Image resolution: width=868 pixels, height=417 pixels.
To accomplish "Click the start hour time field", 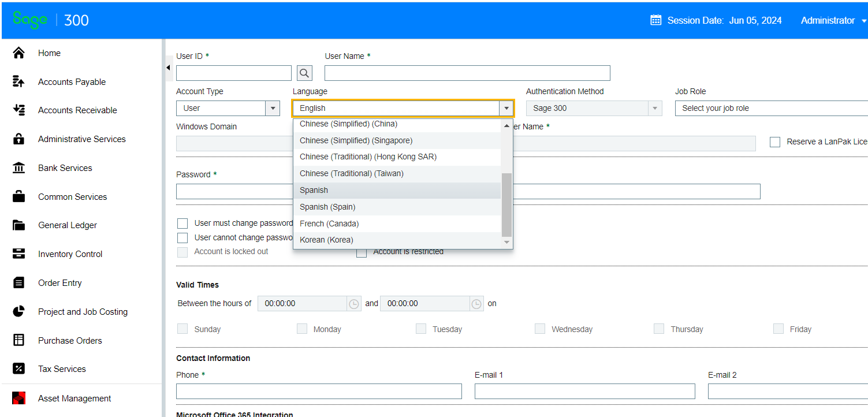I will click(302, 304).
